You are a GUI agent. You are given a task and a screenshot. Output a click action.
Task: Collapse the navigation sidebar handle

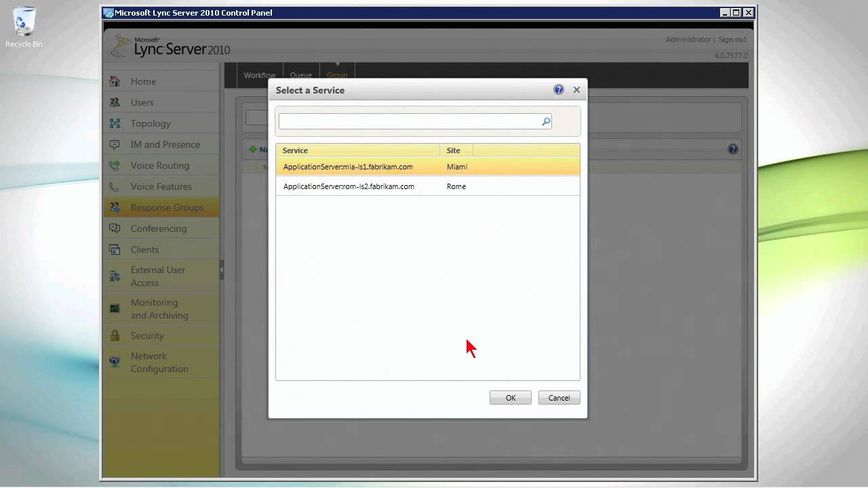(222, 270)
